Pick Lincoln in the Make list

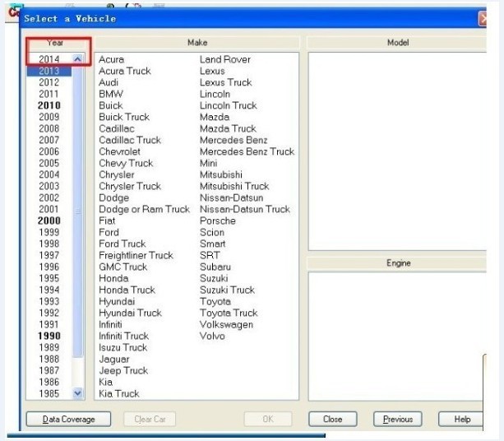(215, 94)
